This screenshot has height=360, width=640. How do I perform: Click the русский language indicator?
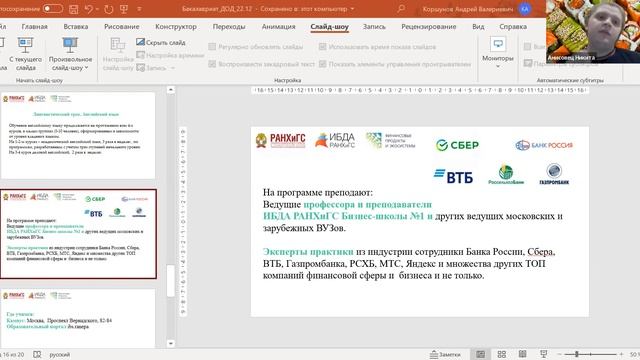(x=60, y=355)
